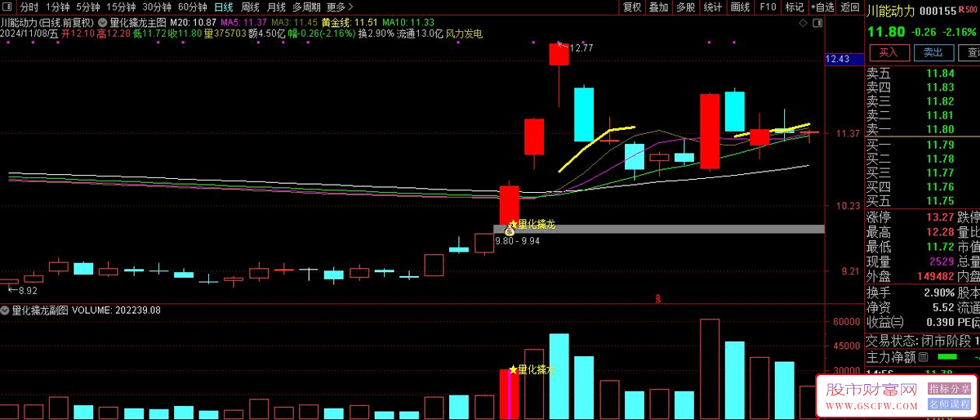The width and height of the screenshot is (980, 420).
Task: Open the 多周期 multi-period view
Action: 306,7
